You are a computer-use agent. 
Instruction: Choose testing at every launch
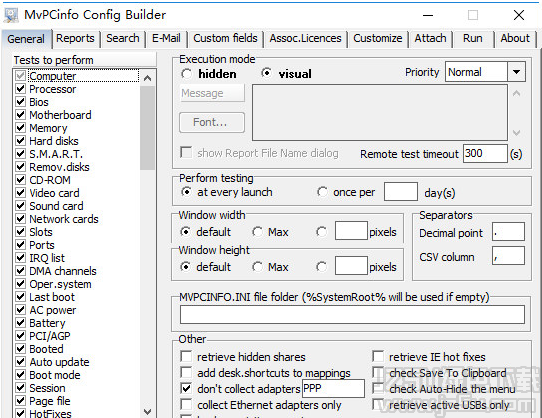186,192
